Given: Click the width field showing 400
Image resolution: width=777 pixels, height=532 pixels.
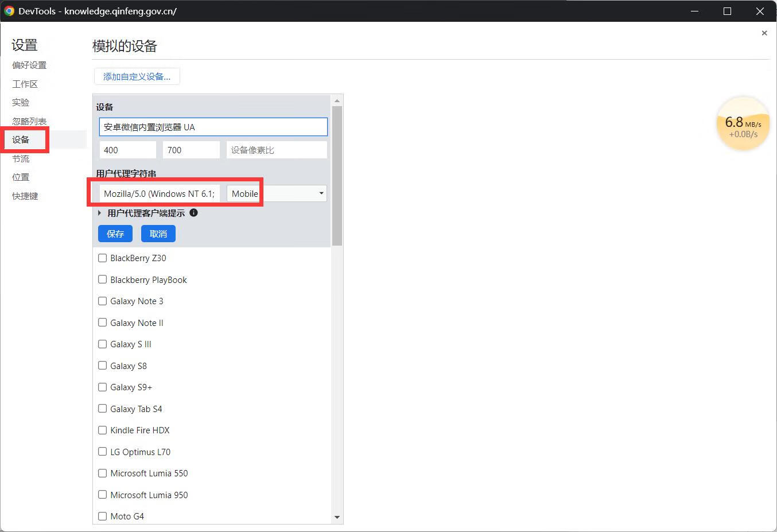Looking at the screenshot, I should point(127,150).
